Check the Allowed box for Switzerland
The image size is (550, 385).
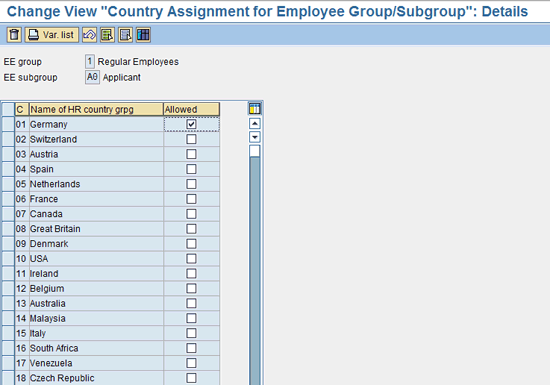(x=191, y=139)
